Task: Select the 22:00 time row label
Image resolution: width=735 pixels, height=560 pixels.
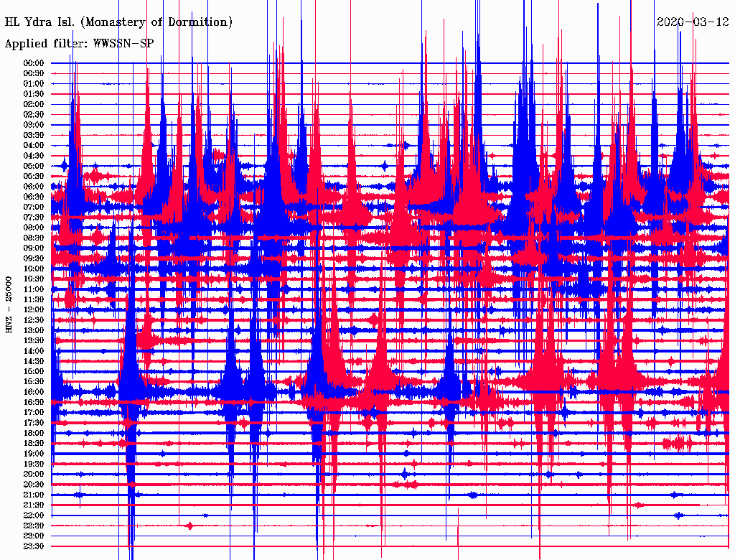Action: pyautogui.click(x=34, y=515)
